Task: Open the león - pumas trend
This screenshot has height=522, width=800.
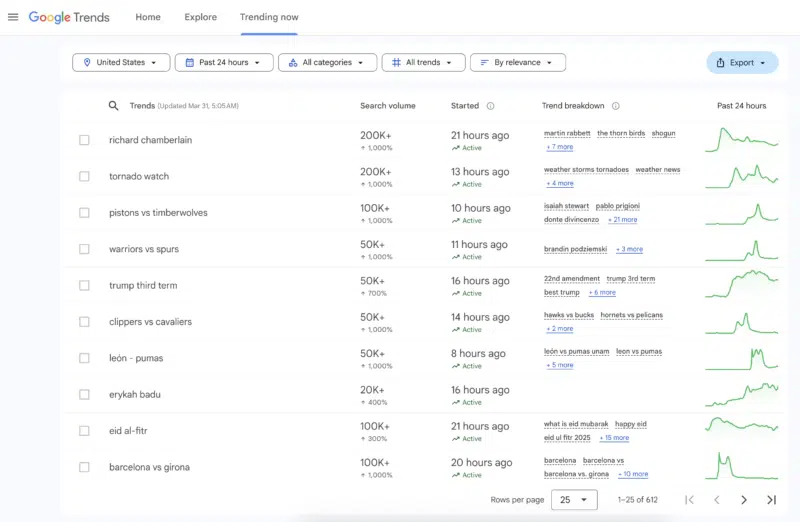Action: (x=136, y=358)
